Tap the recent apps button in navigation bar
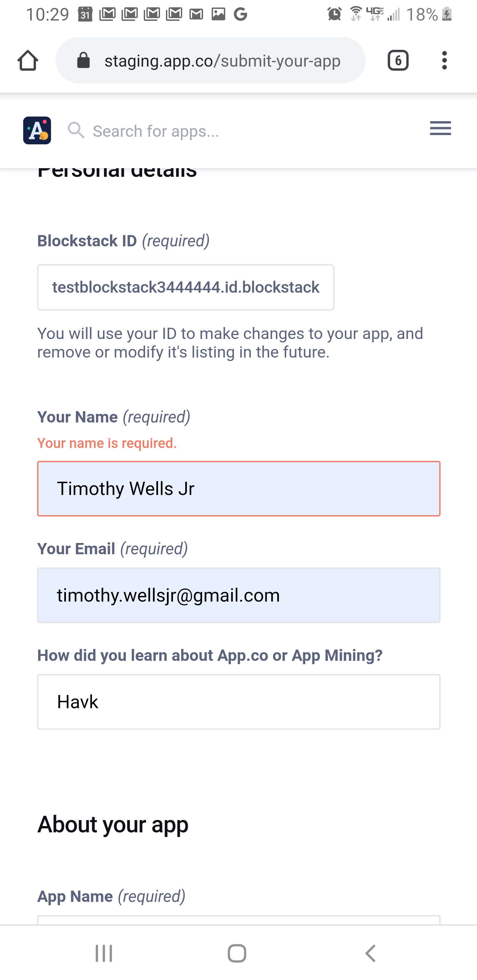The height and width of the screenshot is (980, 477). tap(104, 953)
